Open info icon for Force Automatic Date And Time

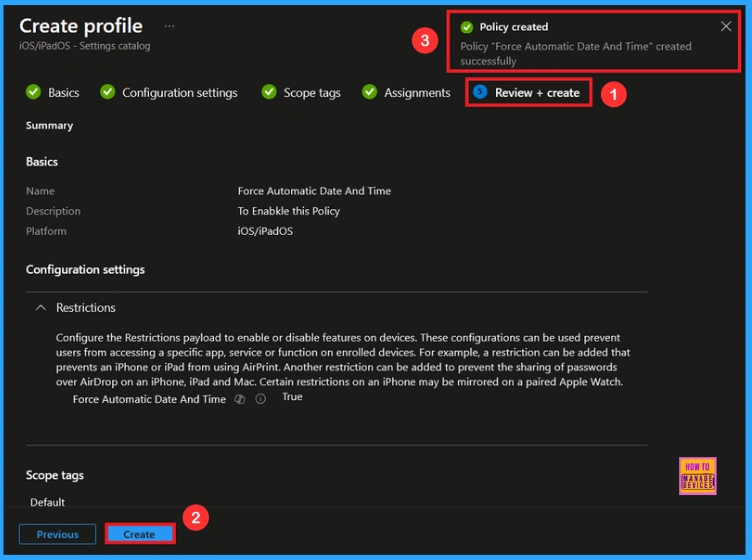260,399
